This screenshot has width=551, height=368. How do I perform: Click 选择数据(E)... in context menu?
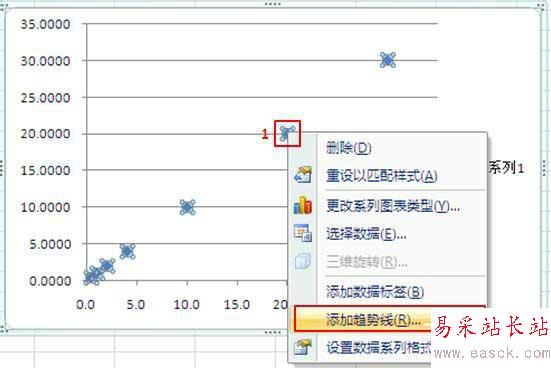coord(366,233)
